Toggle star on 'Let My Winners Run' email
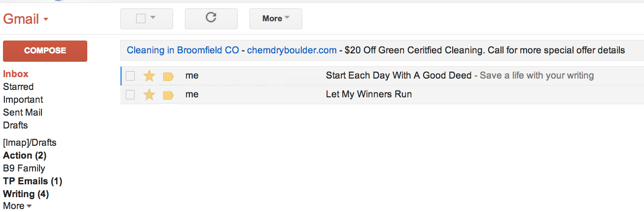 (149, 94)
